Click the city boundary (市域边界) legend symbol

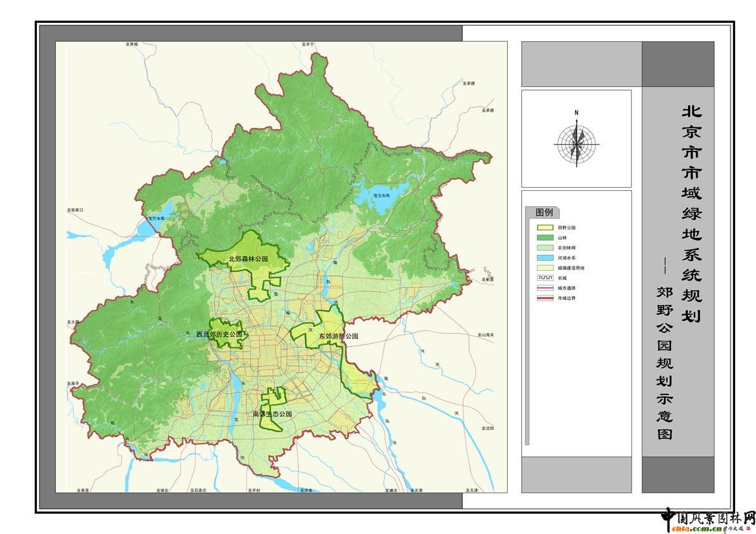pos(545,298)
